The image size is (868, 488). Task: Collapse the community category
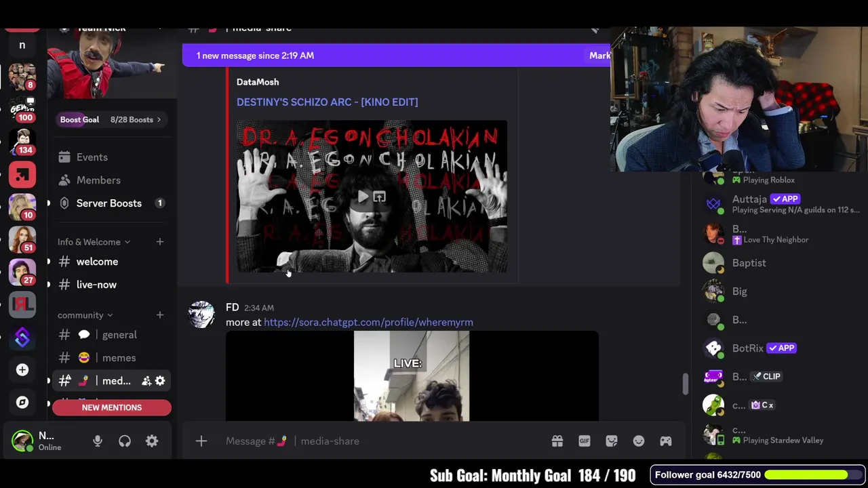click(85, 315)
